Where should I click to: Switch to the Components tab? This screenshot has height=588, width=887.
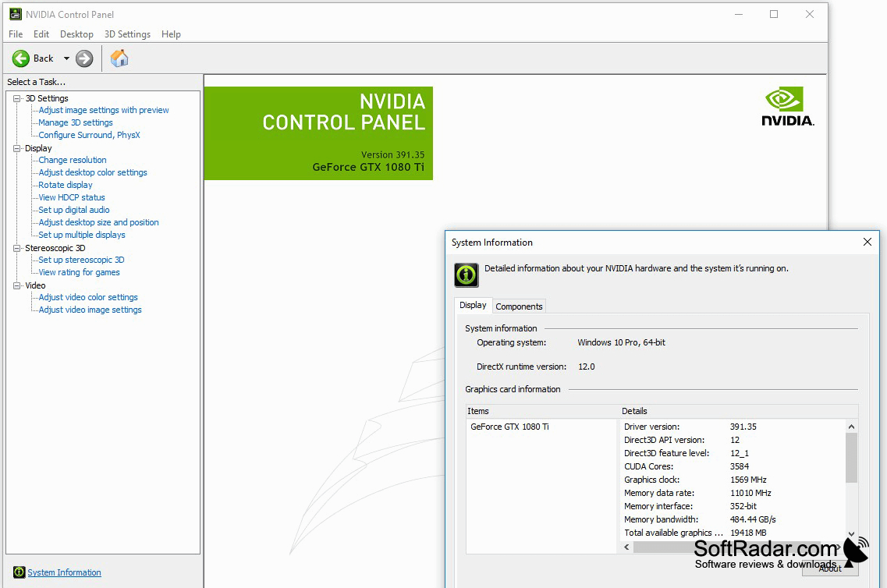click(x=519, y=306)
